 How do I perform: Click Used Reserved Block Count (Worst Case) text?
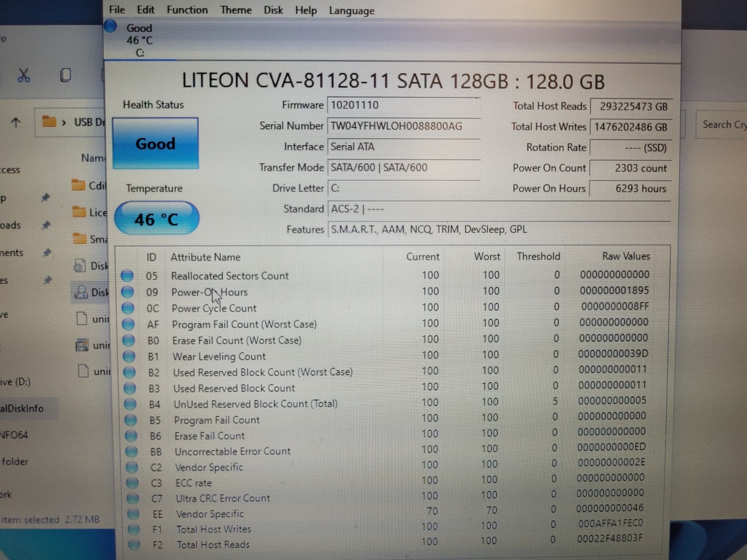click(263, 372)
